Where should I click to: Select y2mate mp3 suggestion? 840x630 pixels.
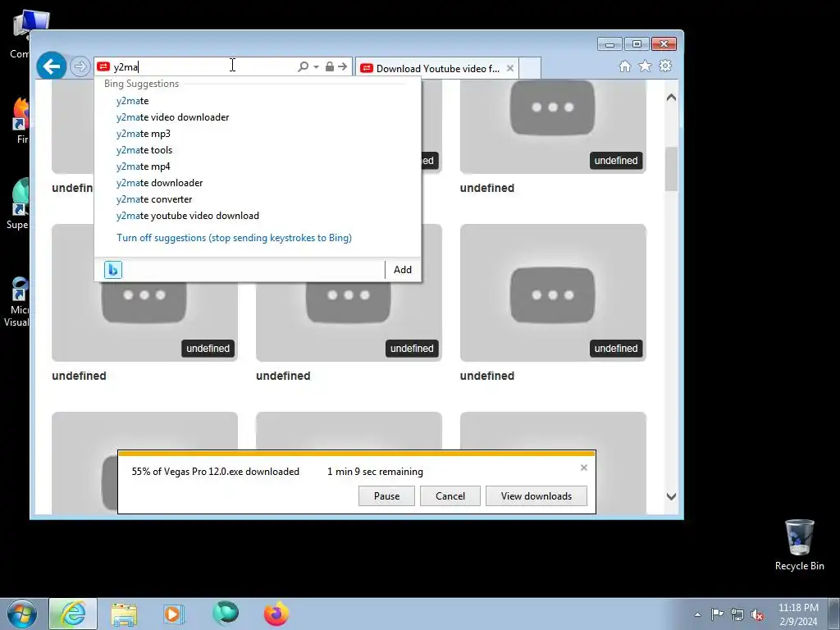(143, 134)
